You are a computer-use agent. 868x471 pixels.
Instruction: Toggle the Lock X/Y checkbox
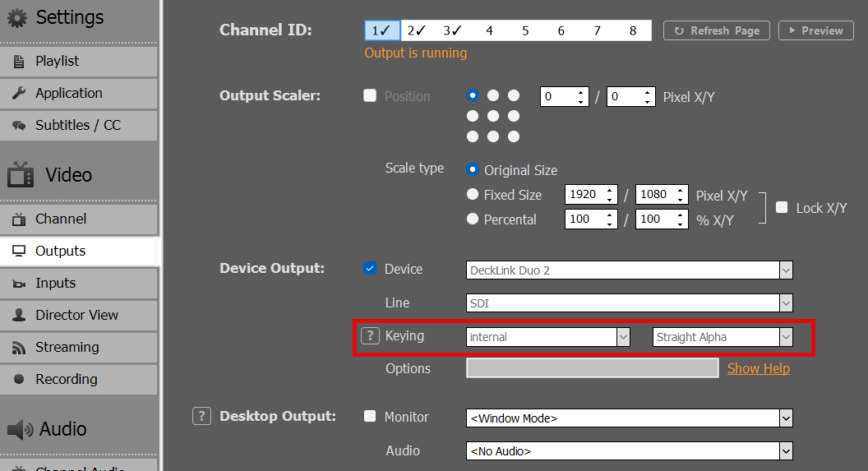click(782, 207)
